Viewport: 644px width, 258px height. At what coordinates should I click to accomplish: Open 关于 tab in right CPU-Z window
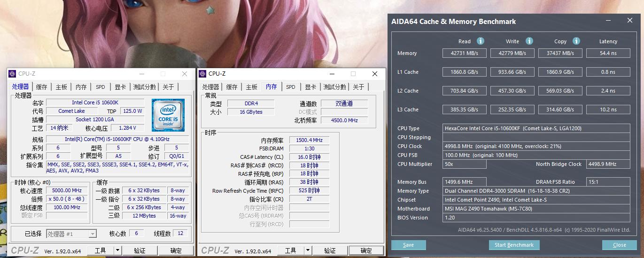(x=358, y=87)
